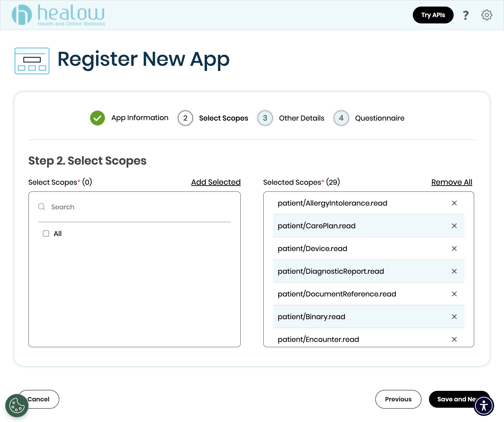504x422 pixels.
Task: Remove patient/AllergyIntolerance.read scope
Action: [x=454, y=203]
